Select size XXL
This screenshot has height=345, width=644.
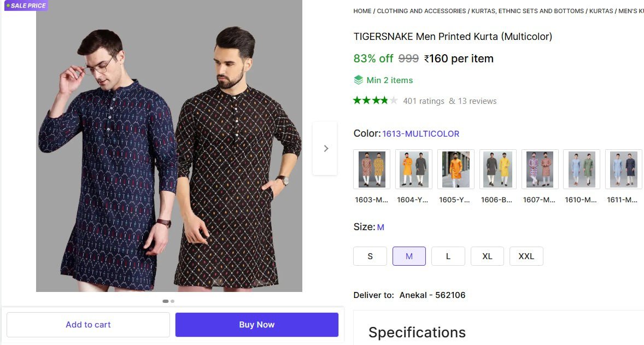click(526, 256)
